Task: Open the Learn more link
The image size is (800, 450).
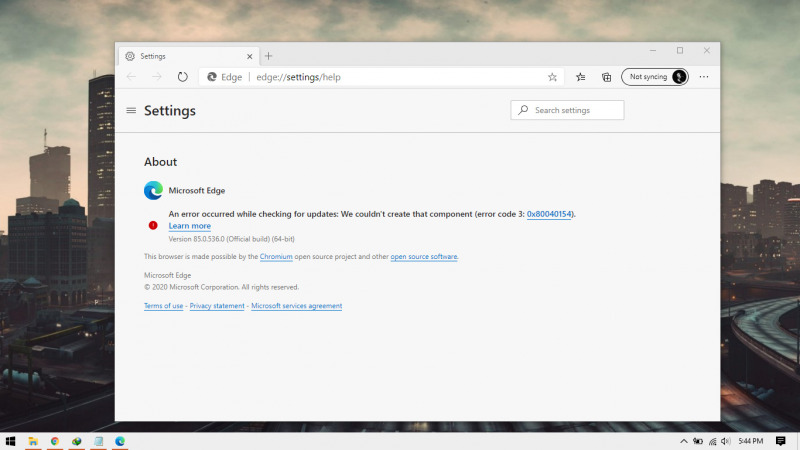Action: 189,226
